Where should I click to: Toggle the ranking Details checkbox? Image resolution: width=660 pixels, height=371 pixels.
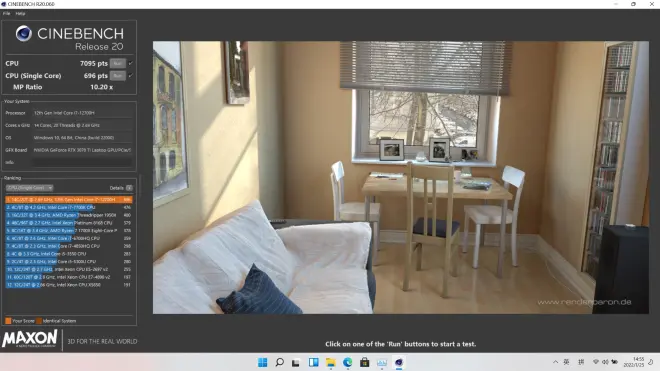[129, 188]
